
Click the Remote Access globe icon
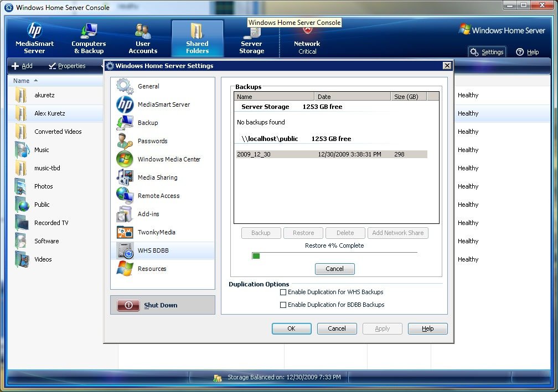pyautogui.click(x=125, y=196)
